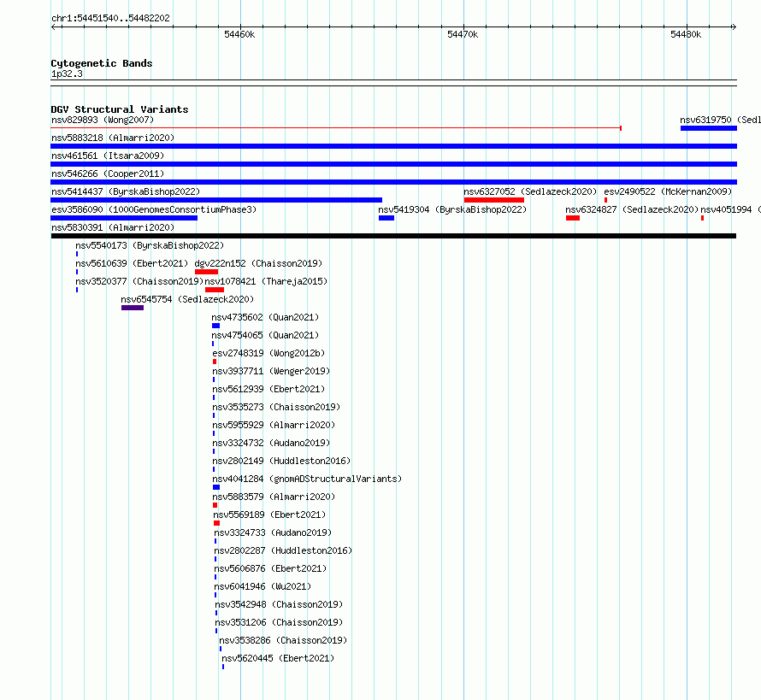761x700 pixels.
Task: Open nsv461561 (Itsara2009) variant label
Action: [108, 156]
